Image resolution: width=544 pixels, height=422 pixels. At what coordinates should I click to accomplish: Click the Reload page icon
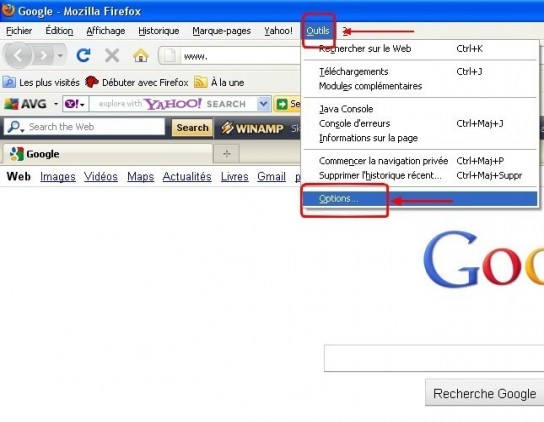[83, 55]
